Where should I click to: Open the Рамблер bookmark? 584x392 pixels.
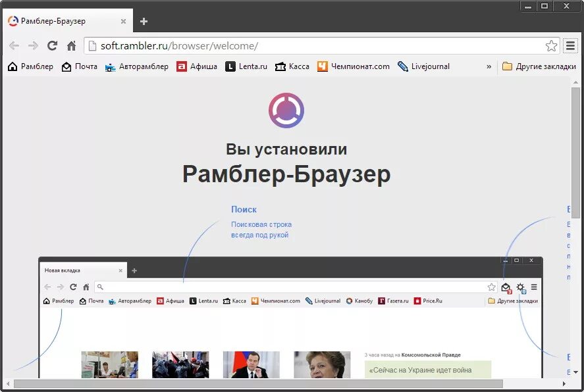click(x=30, y=66)
